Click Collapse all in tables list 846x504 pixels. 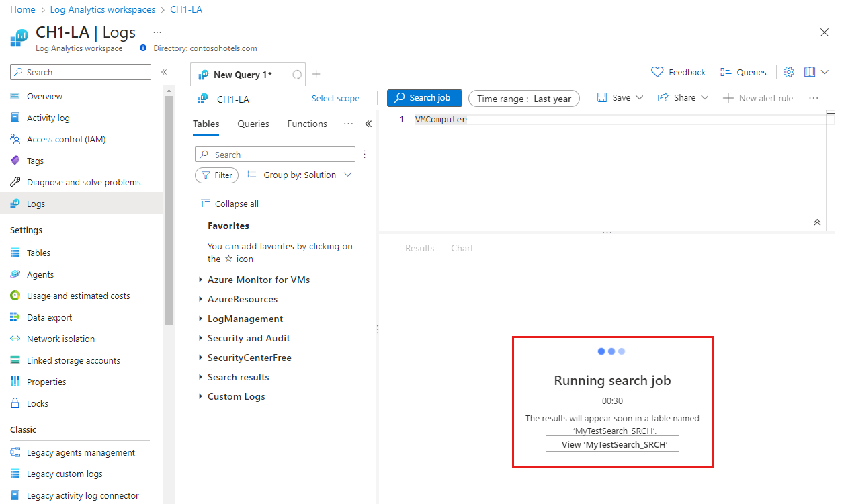pos(230,204)
